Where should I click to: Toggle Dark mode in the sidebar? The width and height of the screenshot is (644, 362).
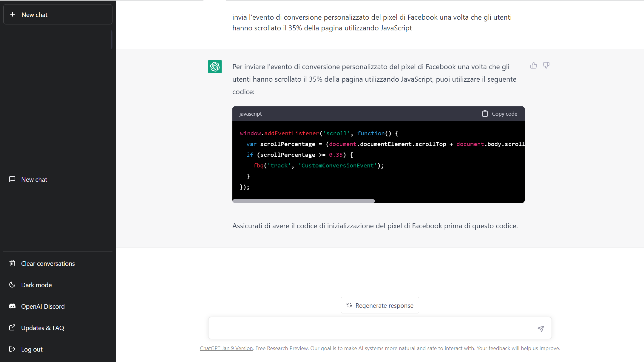point(36,285)
